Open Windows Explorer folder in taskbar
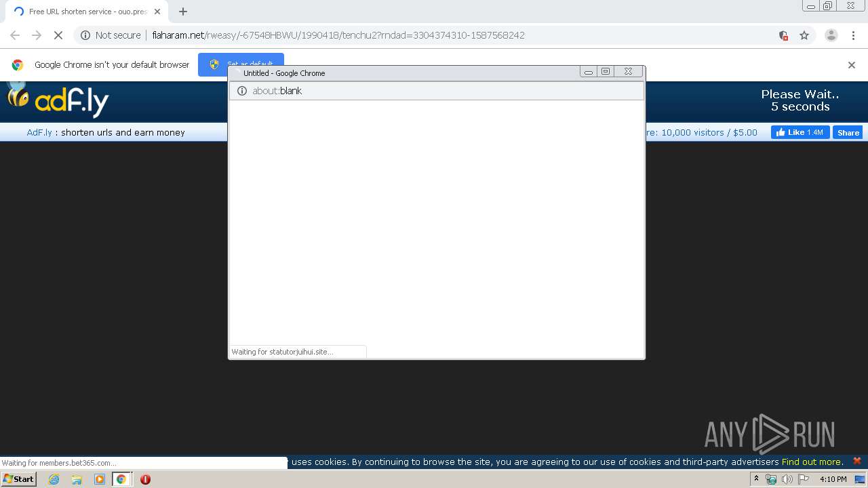The image size is (868, 488). 77,479
